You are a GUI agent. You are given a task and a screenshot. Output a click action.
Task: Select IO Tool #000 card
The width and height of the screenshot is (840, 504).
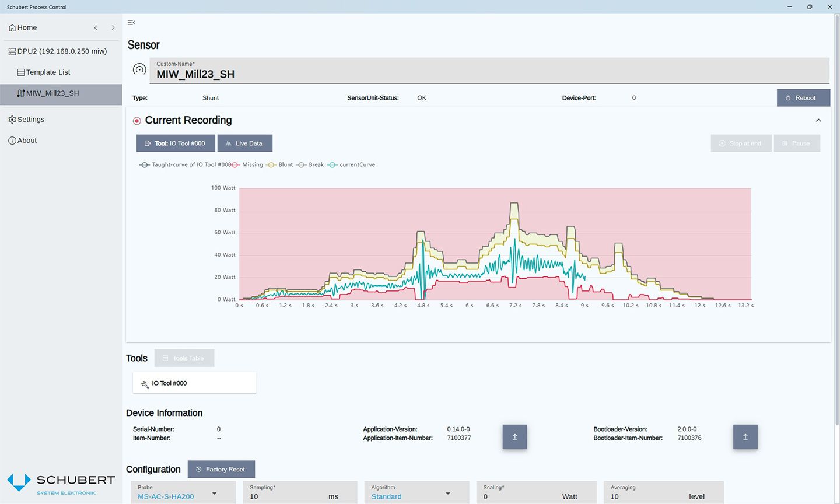pos(194,383)
